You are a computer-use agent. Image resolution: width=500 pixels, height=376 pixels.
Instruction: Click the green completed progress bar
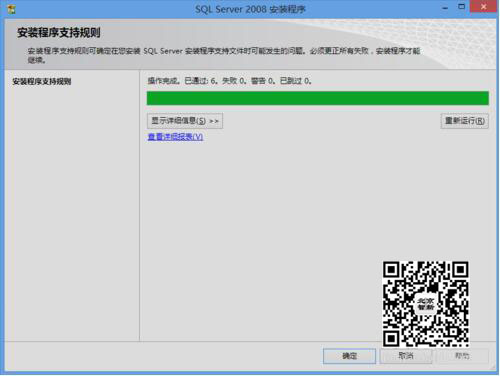[318, 98]
